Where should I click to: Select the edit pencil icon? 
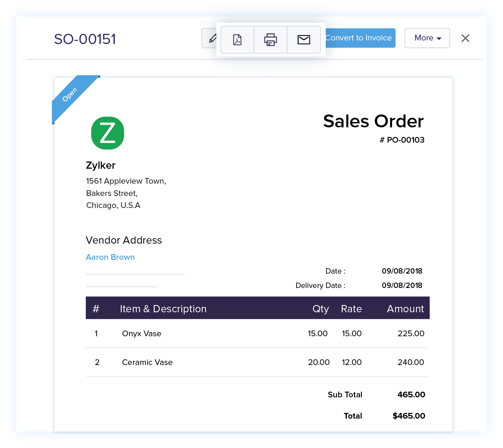(213, 38)
